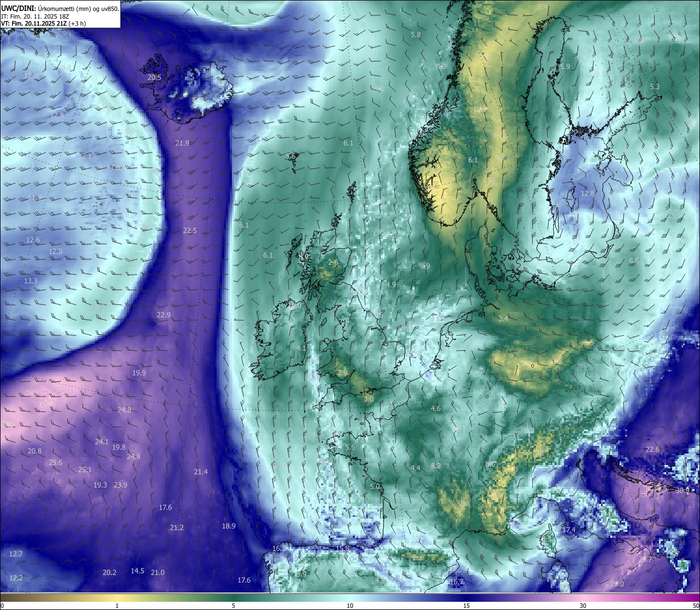Click the 12.7 value near the bottom-left
Screen dimensions: 700x610
coord(16,554)
